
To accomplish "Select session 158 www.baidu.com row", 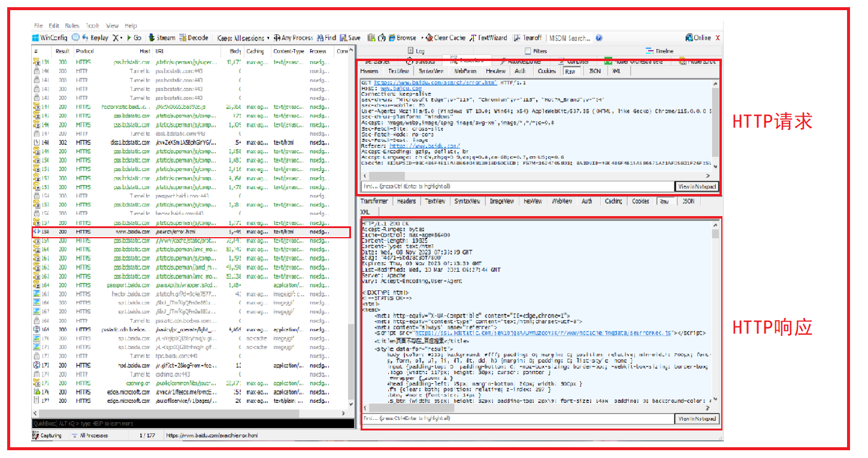I will 191,232.
